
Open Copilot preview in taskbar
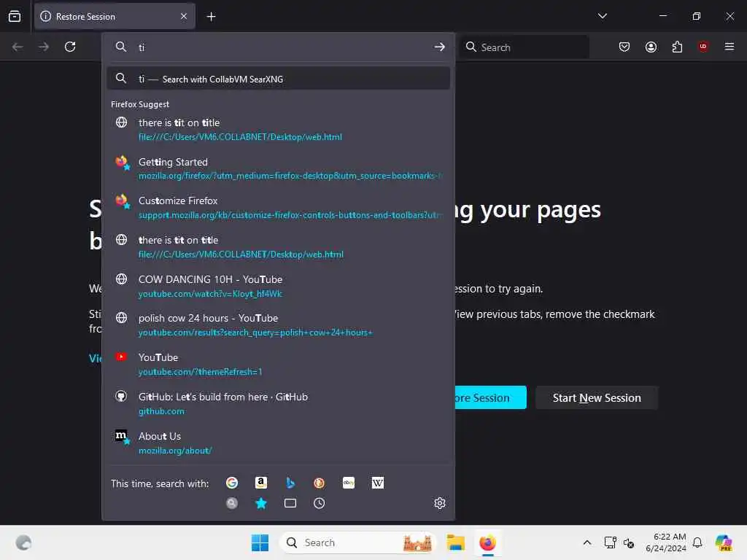tap(724, 542)
